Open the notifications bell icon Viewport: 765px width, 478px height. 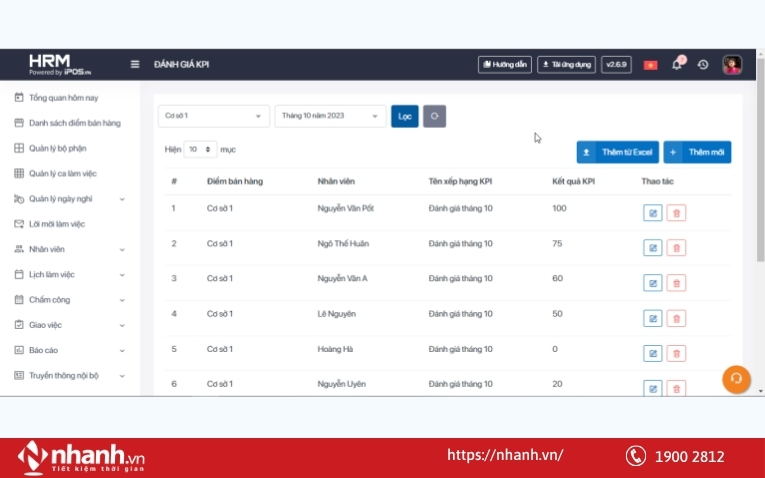click(x=677, y=64)
